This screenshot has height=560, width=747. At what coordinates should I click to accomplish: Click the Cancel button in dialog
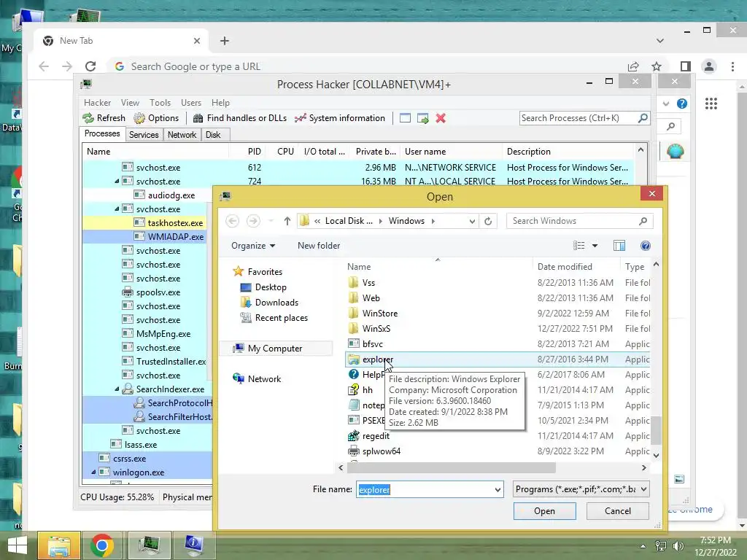tap(617, 511)
